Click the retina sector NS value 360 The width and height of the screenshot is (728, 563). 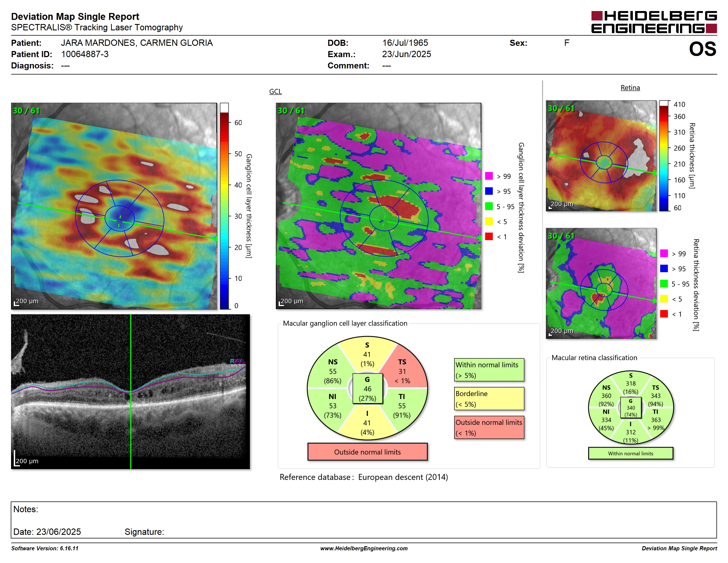coord(606,395)
